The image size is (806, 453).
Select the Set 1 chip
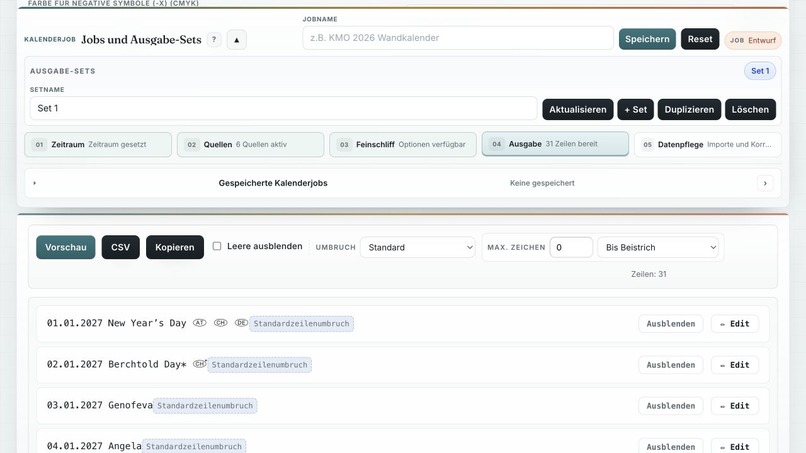[x=760, y=71]
